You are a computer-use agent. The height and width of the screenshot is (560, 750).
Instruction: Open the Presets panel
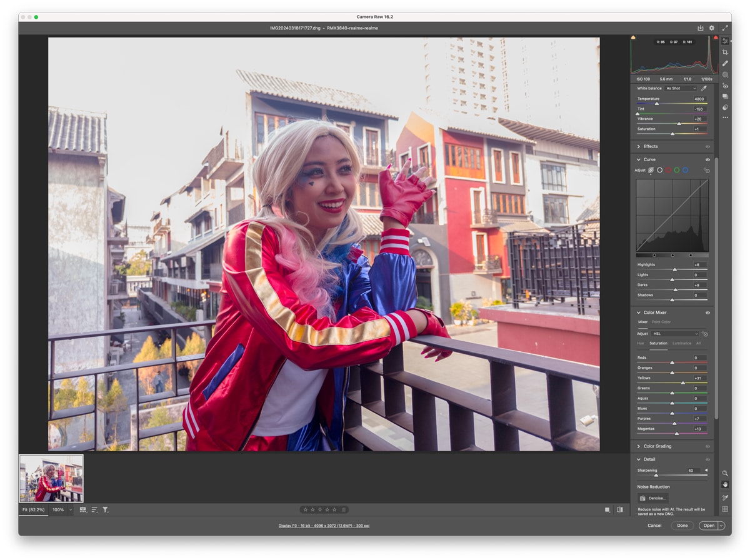[x=725, y=107]
